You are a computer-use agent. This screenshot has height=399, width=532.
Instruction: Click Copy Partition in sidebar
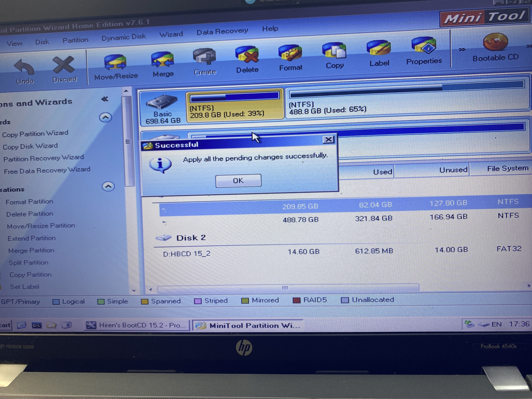point(30,275)
